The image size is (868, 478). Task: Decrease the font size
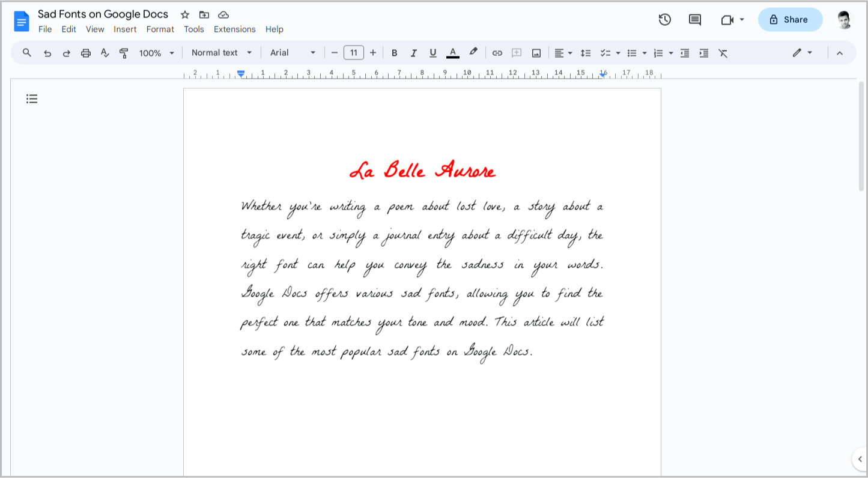335,53
